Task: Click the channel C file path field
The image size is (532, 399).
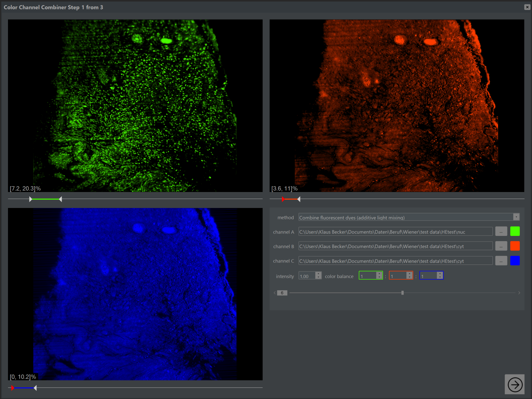Action: (395, 261)
